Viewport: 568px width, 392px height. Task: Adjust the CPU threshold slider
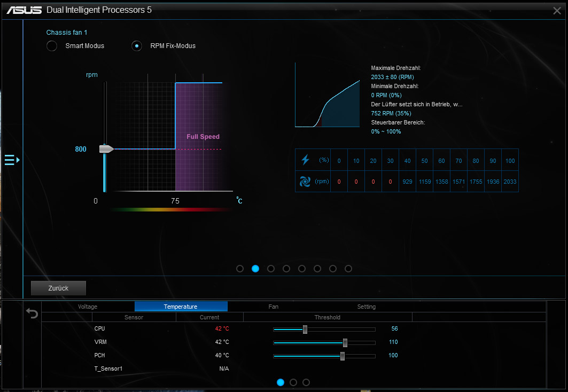tap(305, 330)
